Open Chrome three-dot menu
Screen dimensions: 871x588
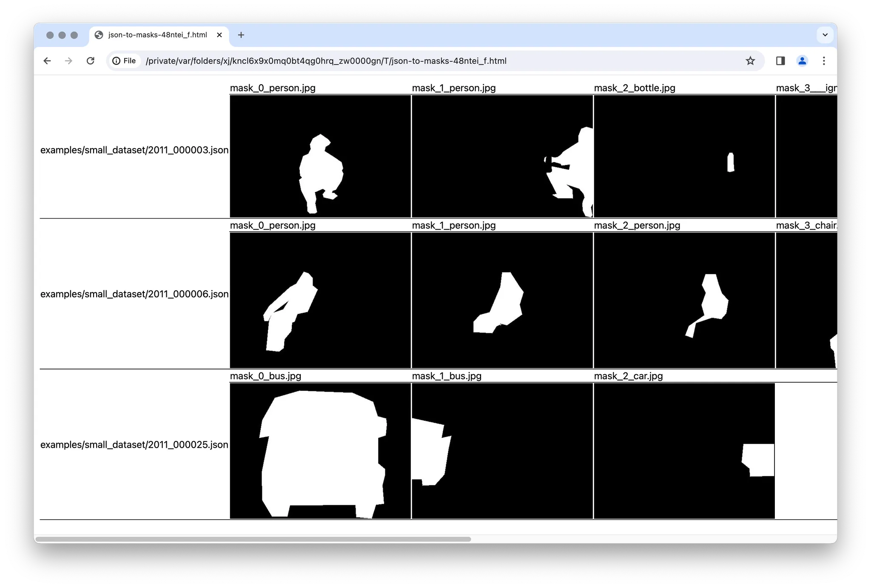[x=824, y=61]
